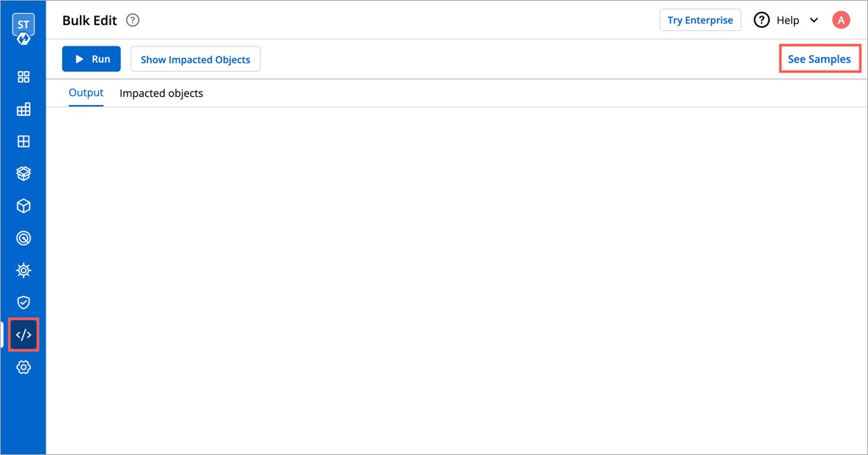Open the stacked layers box sidebar icon
Viewport: 868px width, 455px height.
(23, 174)
